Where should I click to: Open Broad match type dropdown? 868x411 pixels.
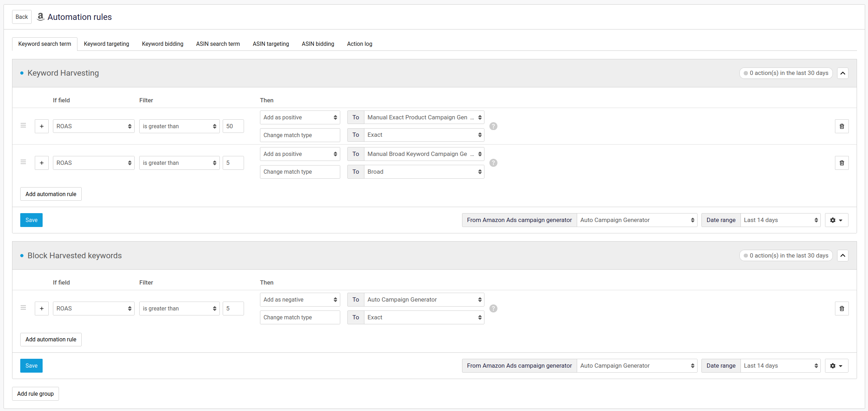(424, 172)
